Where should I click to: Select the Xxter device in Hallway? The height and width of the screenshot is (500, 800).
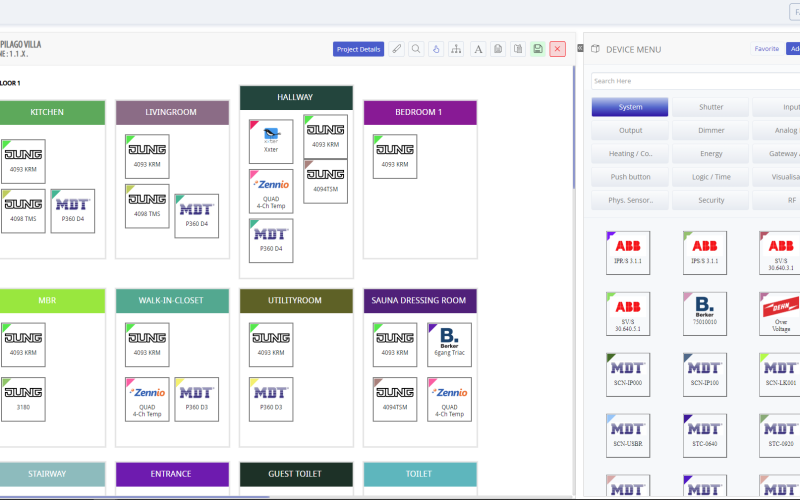(271, 141)
